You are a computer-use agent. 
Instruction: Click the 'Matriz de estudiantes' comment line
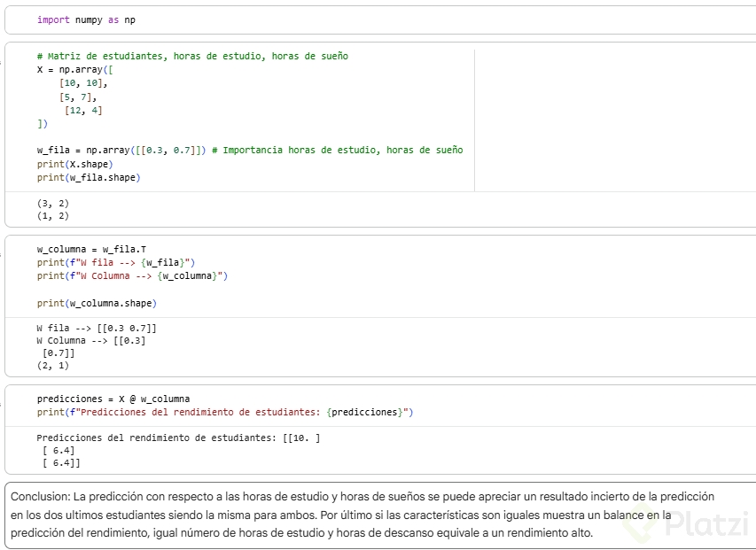tap(192, 56)
